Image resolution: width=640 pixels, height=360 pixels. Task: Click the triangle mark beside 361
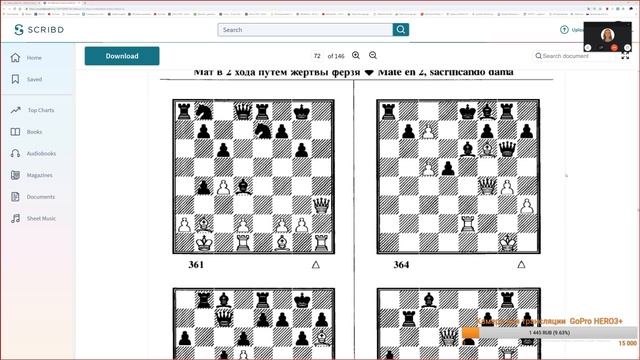click(316, 265)
